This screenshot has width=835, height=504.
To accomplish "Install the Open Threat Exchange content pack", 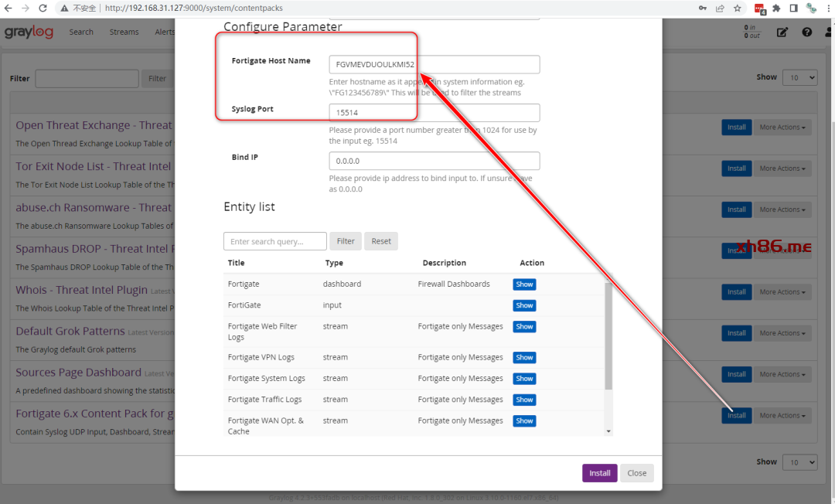I will (737, 128).
